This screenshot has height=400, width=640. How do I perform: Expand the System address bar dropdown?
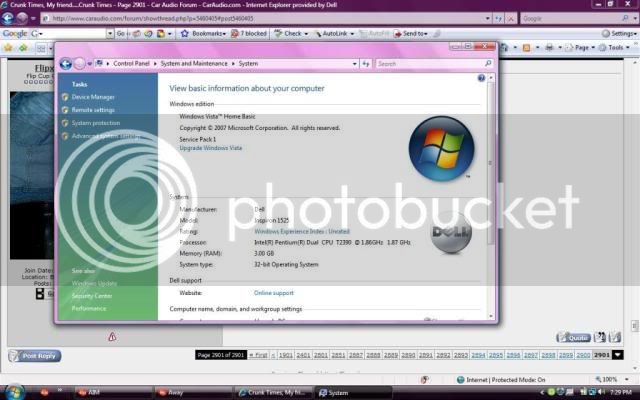tap(354, 64)
